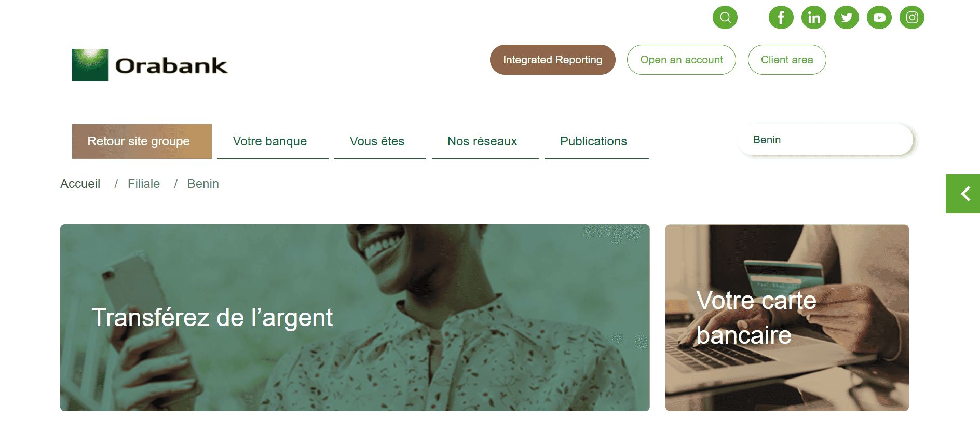The image size is (980, 432).
Task: Open the YouTube channel icon
Action: [x=879, y=18]
